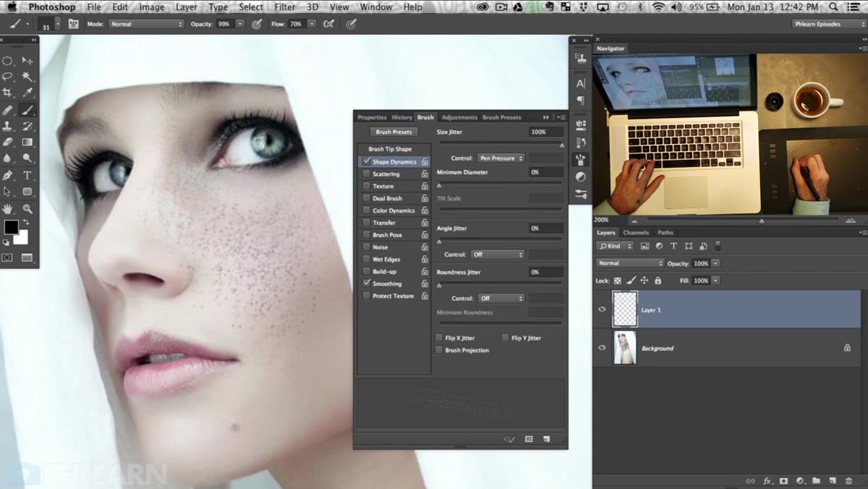Create a new layer
Viewport: 868px width, 489px height.
point(831,480)
